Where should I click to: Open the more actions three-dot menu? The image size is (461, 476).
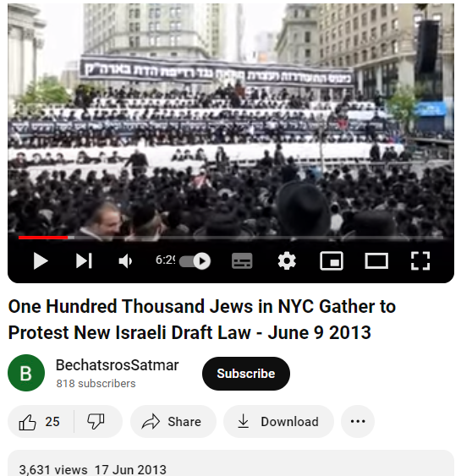click(x=358, y=422)
